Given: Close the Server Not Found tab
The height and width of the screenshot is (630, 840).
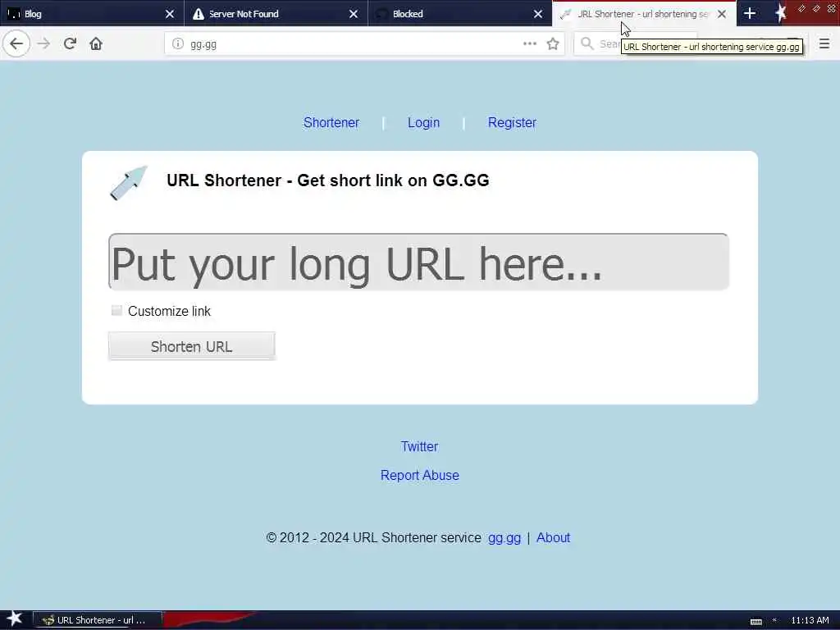Looking at the screenshot, I should pos(354,14).
